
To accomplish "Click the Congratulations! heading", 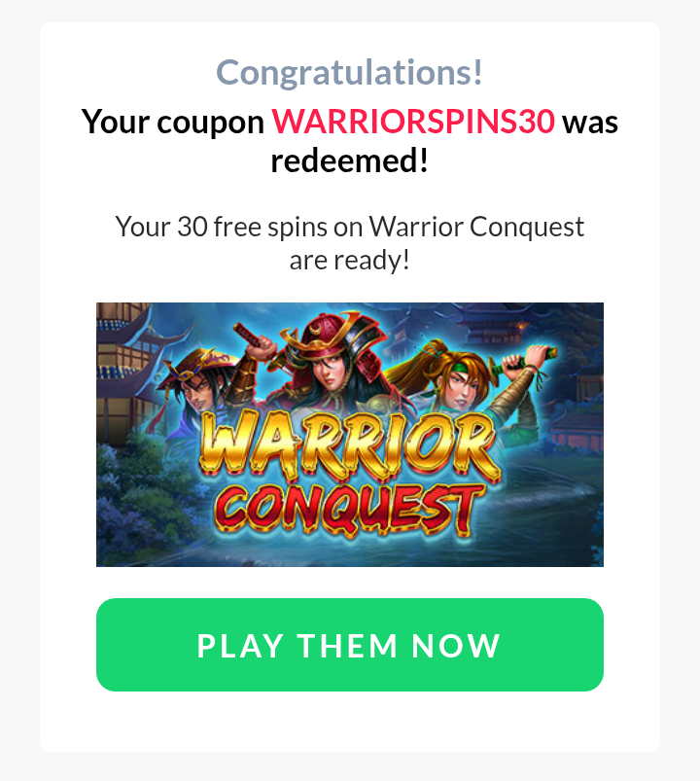I will click(349, 73).
